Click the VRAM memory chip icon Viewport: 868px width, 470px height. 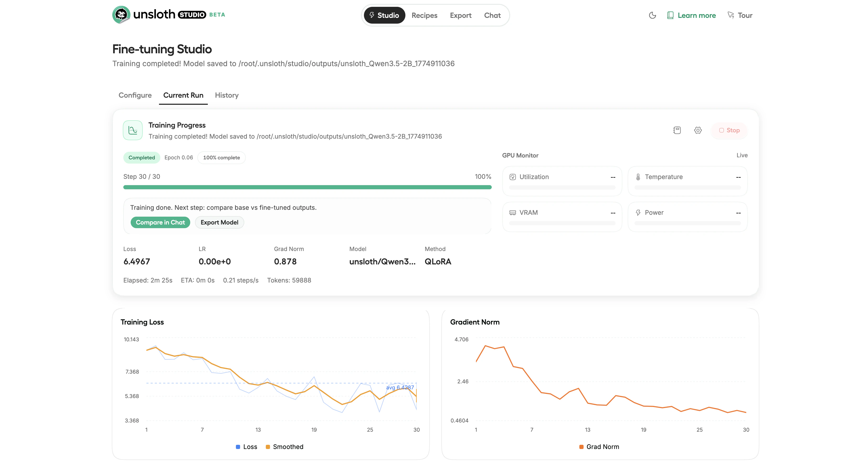(512, 213)
